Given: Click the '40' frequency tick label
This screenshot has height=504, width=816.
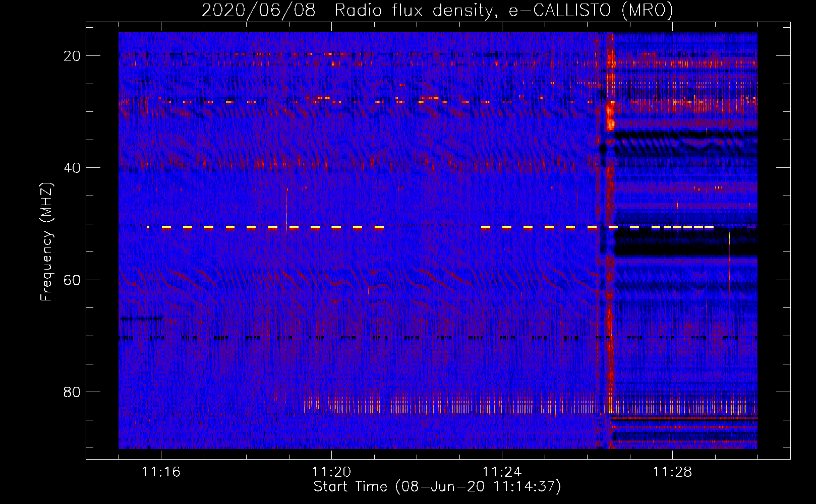Looking at the screenshot, I should point(73,167).
